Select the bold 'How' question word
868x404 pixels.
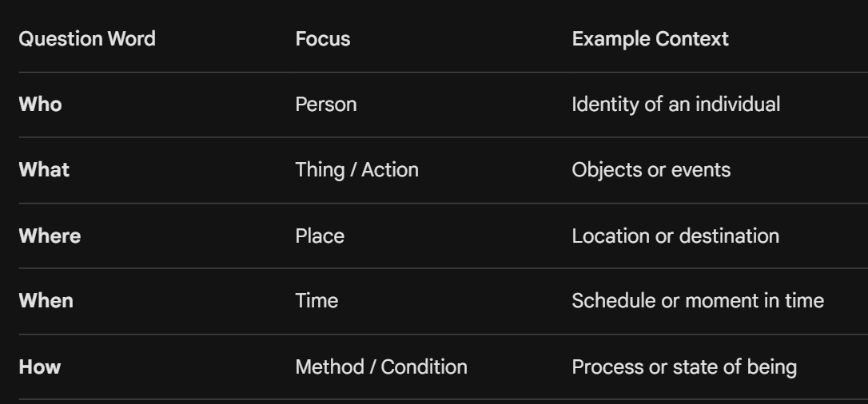point(40,367)
